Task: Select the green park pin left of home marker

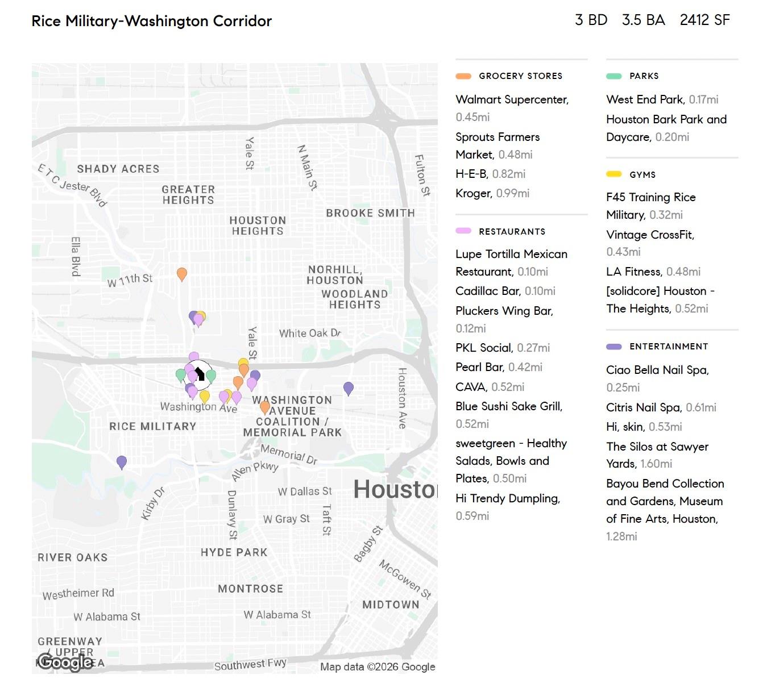Action: coord(181,376)
